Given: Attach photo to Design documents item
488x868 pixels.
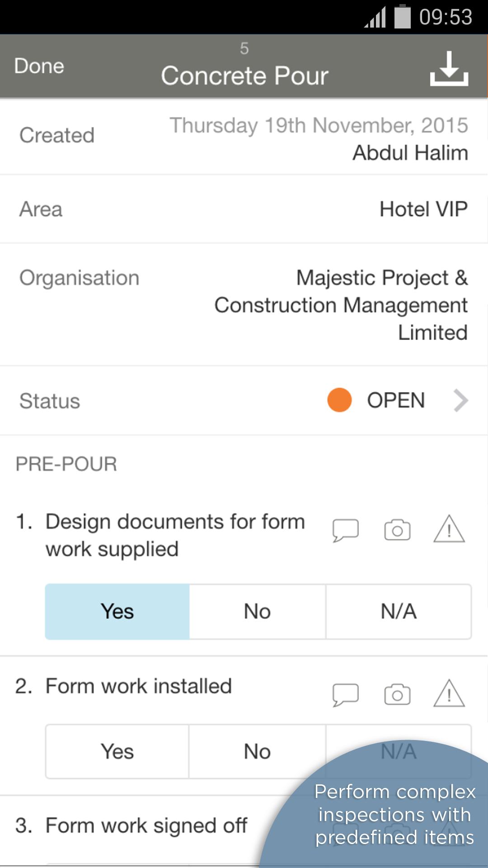Looking at the screenshot, I should click(x=397, y=530).
